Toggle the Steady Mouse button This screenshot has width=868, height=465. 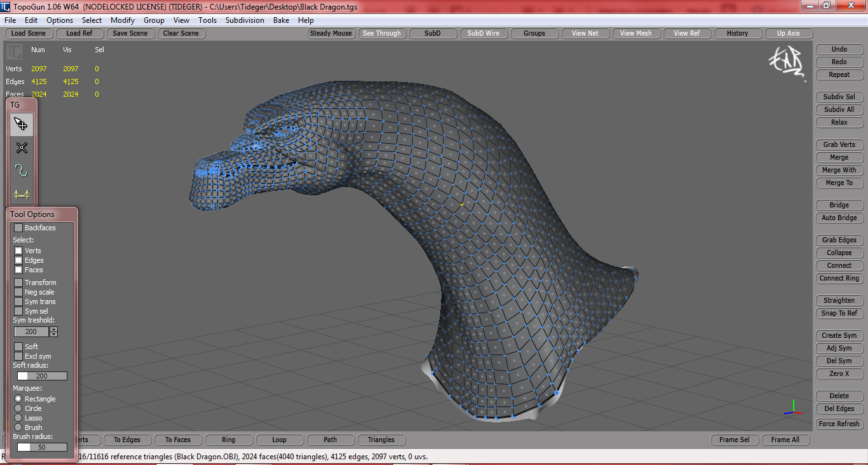[x=331, y=33]
